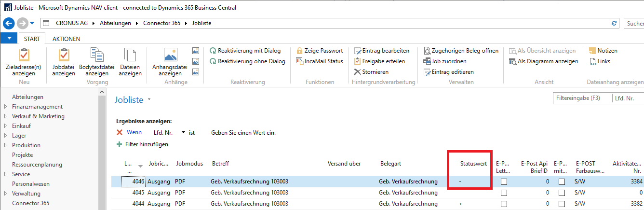
Task: Select Projekte in navigation pane
Action: click(x=23, y=155)
